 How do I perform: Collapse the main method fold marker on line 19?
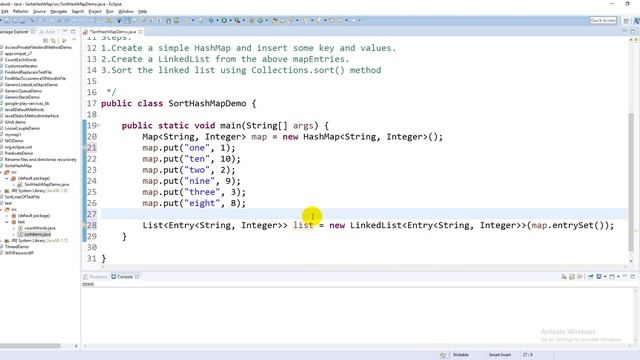[99, 125]
